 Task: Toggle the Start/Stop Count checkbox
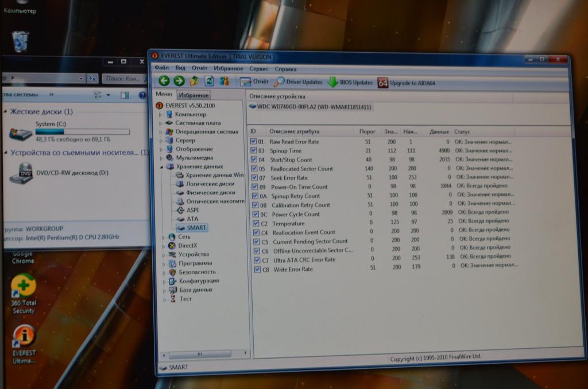pyautogui.click(x=254, y=160)
